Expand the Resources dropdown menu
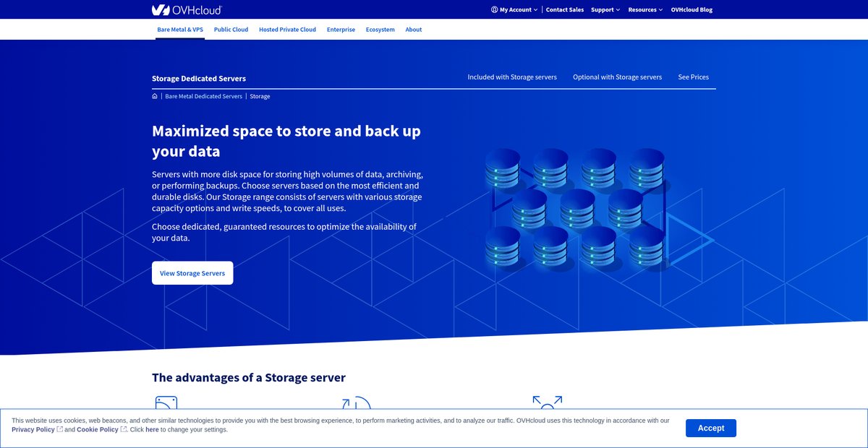Viewport: 868px width, 448px height. coord(645,9)
